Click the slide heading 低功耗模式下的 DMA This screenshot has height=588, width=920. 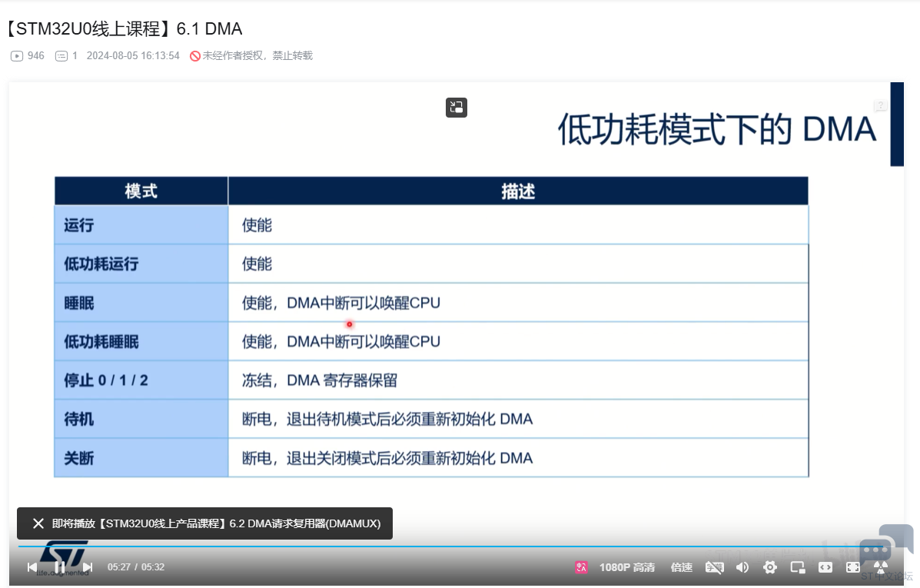[716, 129]
